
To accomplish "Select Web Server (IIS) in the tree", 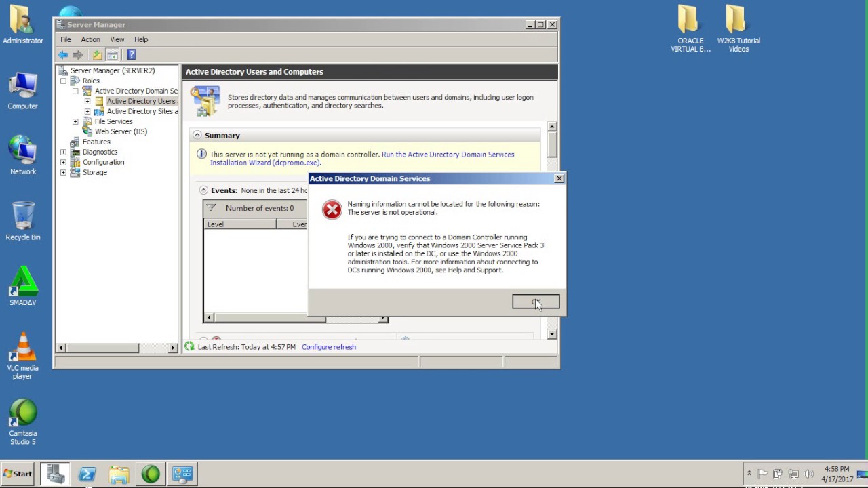I will pos(121,131).
